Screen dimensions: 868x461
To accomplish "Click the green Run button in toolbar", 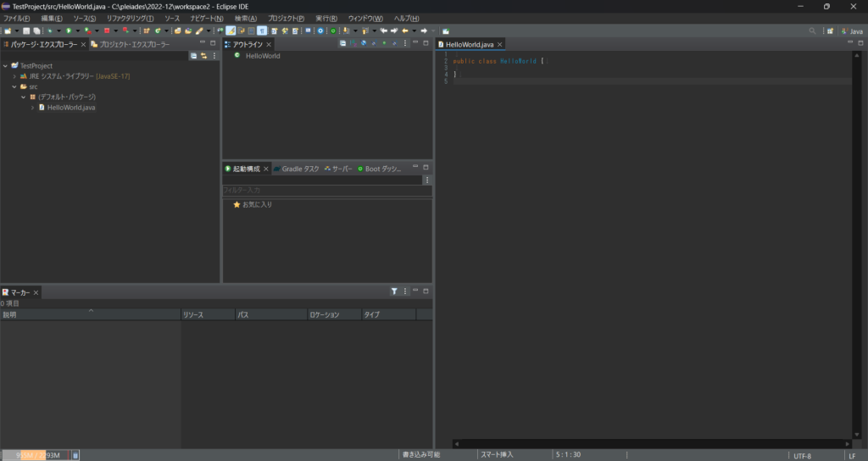I will click(68, 31).
